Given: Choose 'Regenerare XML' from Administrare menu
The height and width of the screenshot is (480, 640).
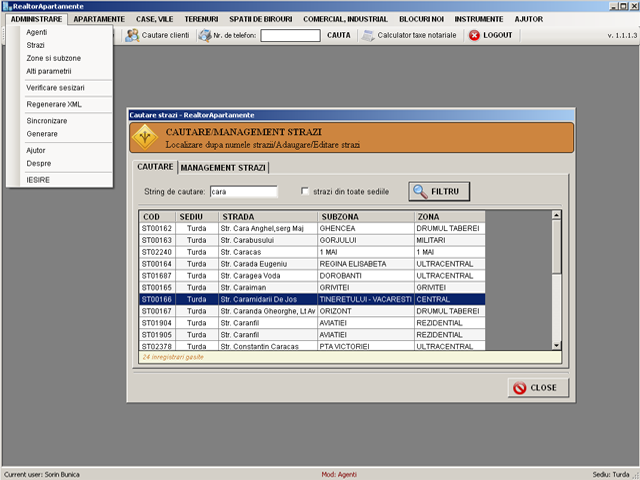Looking at the screenshot, I should tap(54, 104).
